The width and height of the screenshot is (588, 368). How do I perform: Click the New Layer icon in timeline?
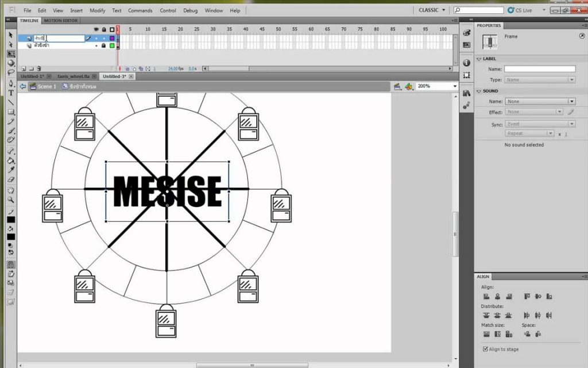(24, 69)
